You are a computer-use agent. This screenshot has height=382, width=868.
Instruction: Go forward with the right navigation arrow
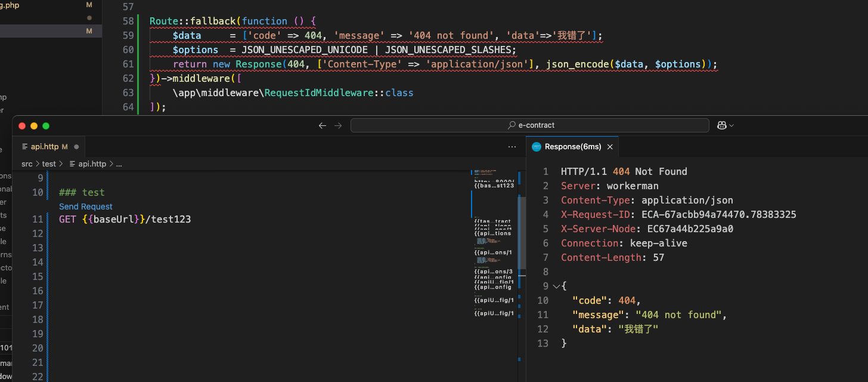point(338,125)
